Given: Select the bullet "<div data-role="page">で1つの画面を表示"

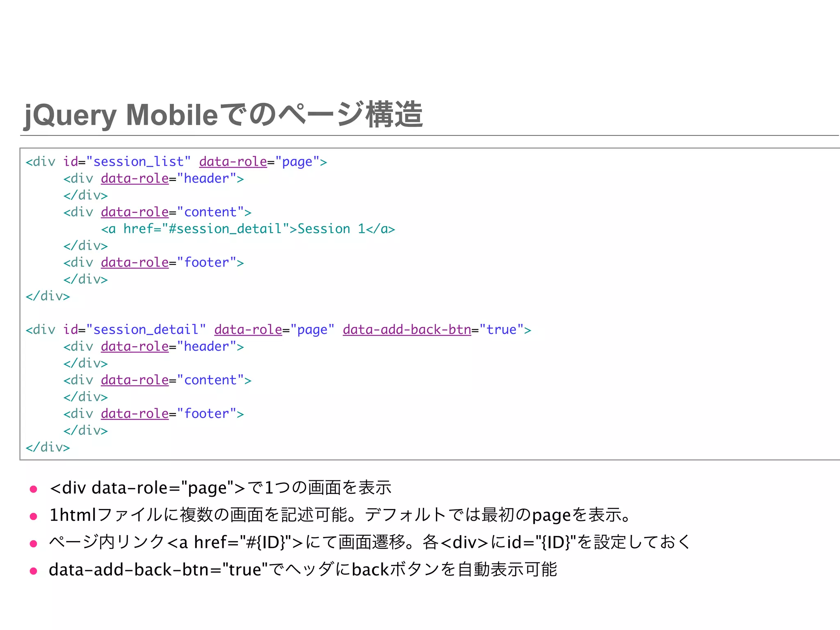Looking at the screenshot, I should 220,488.
